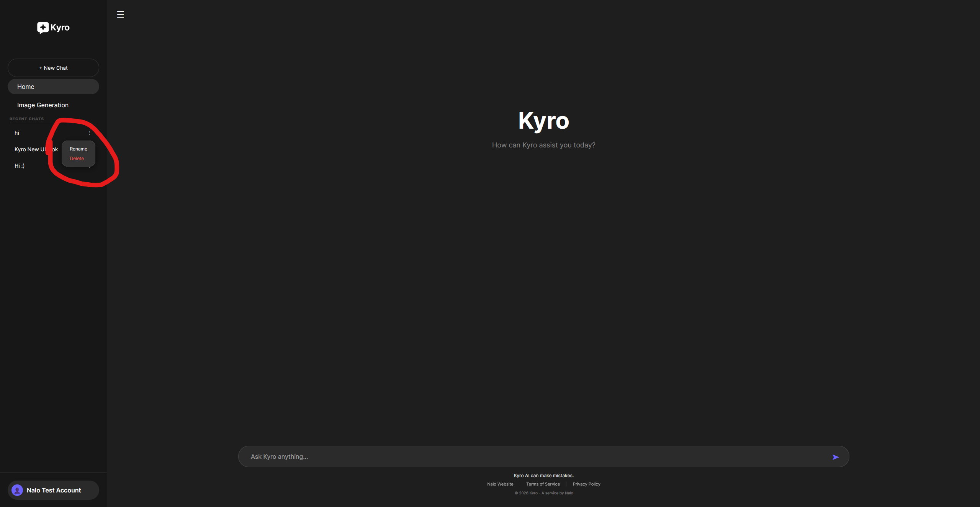Open the partially hidden 'Hi :)' three-dot menu

coord(90,167)
